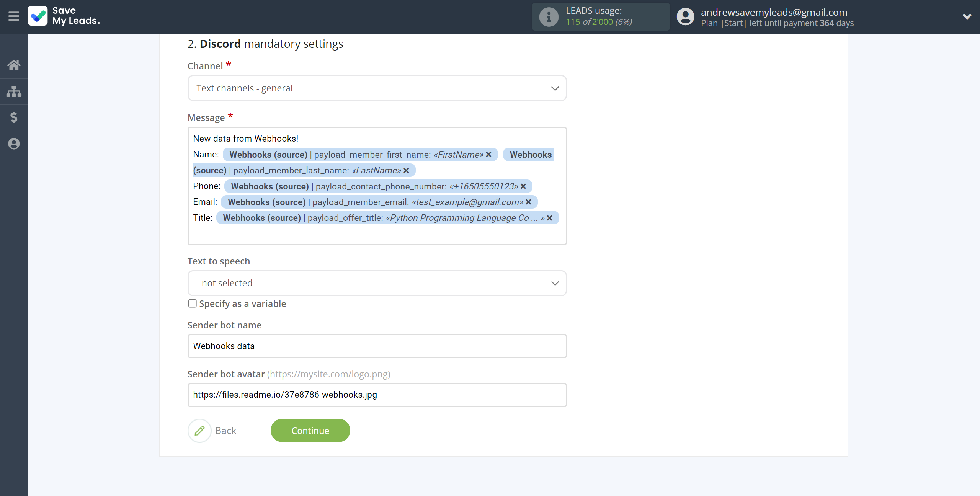Remove the payload_member_last_name tag
The image size is (980, 496).
[406, 170]
